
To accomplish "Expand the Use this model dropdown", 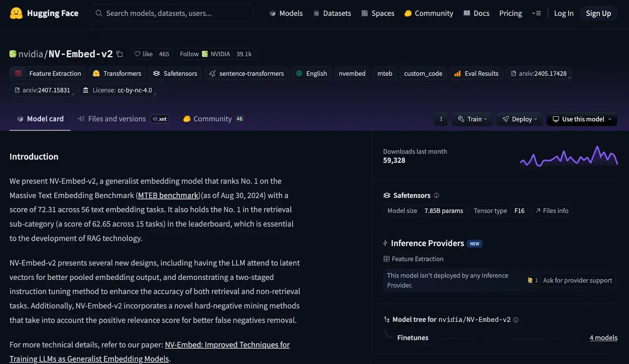I will (582, 119).
